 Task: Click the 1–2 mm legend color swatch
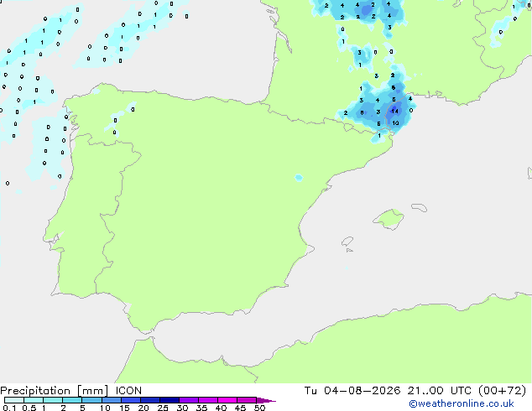pyautogui.click(x=53, y=400)
